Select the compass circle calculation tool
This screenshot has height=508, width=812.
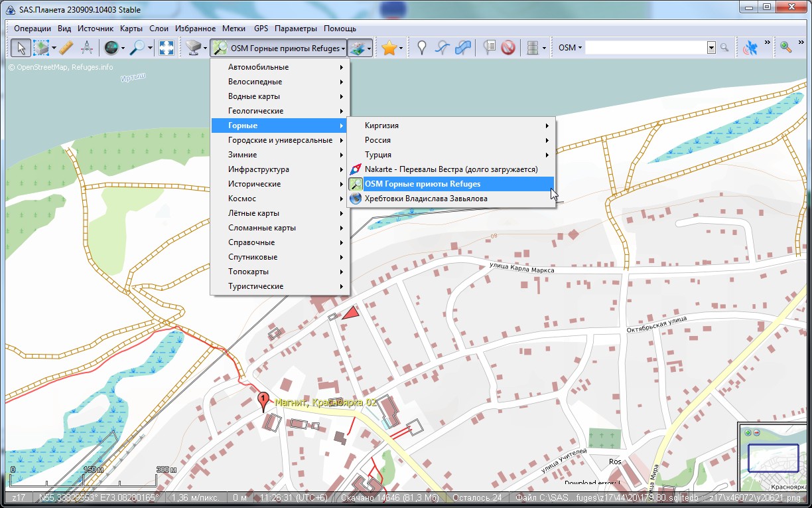pyautogui.click(x=87, y=47)
